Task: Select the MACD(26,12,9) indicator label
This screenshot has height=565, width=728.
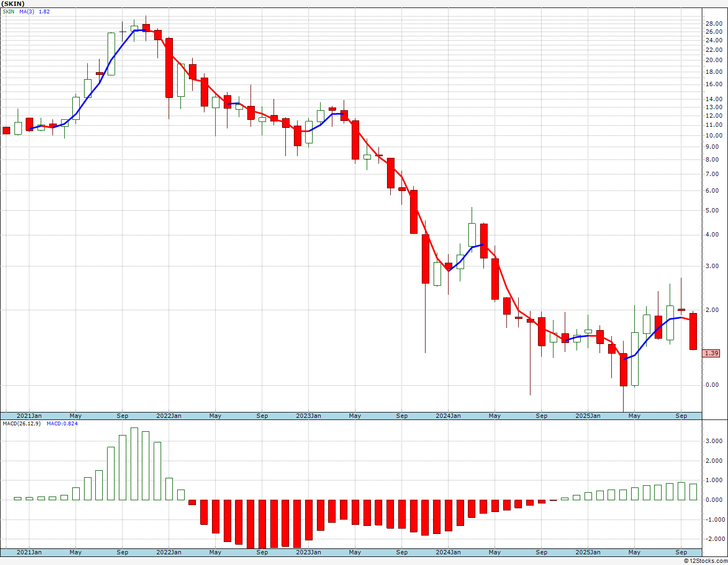Action: (21, 423)
